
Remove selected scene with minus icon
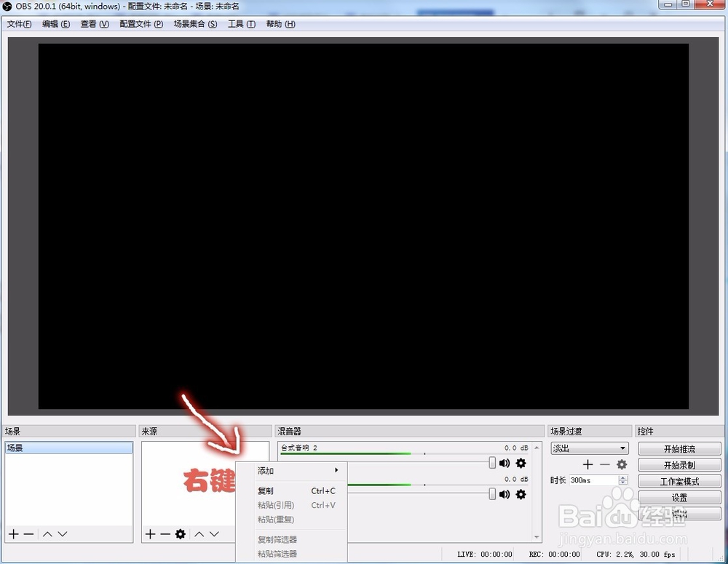(29, 534)
